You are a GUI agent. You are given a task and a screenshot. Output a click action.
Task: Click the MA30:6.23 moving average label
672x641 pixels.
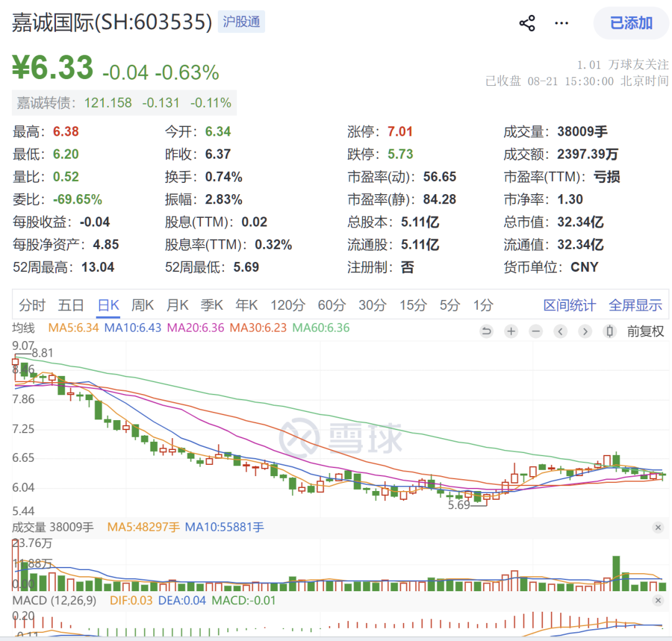click(x=258, y=328)
